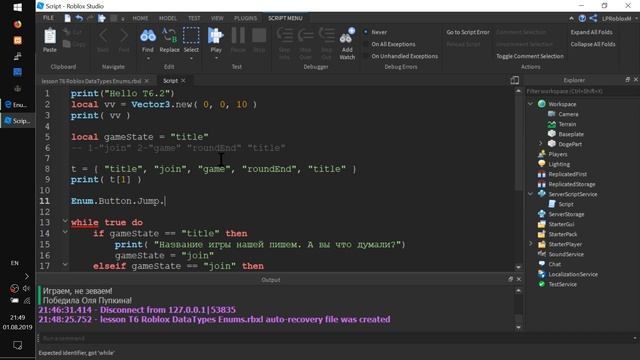Select Lighting in the Explorer tree
Screen dimensions: 640x360
pyautogui.click(x=559, y=164)
